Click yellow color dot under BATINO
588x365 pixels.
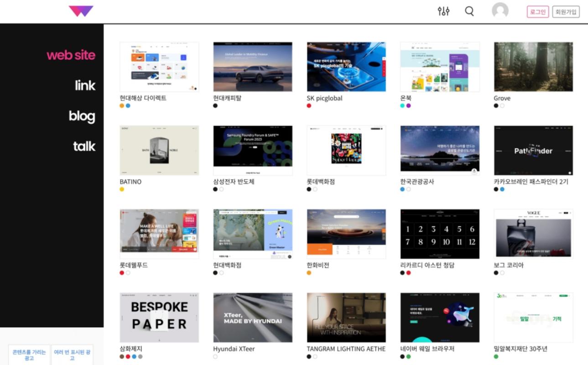tap(122, 189)
